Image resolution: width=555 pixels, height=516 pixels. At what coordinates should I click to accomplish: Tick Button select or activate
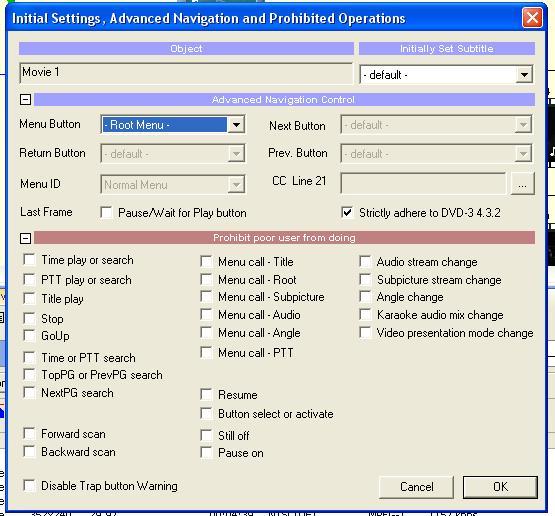coord(206,413)
